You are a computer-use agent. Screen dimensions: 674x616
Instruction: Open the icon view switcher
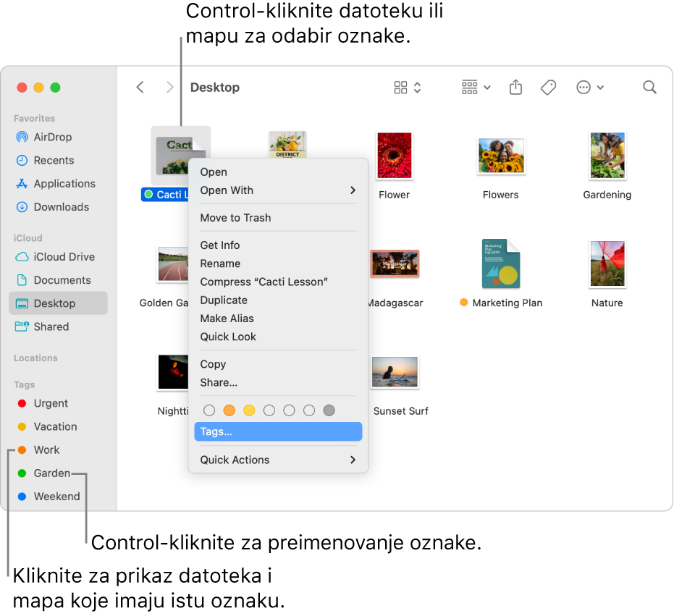[408, 88]
